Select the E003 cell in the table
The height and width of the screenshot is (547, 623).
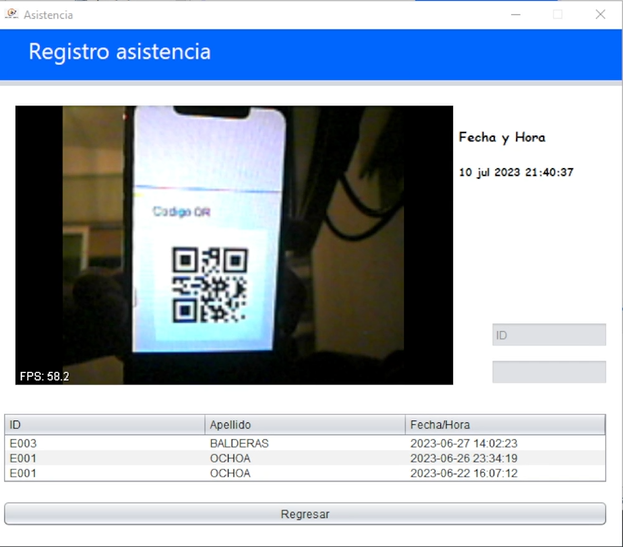(104, 443)
